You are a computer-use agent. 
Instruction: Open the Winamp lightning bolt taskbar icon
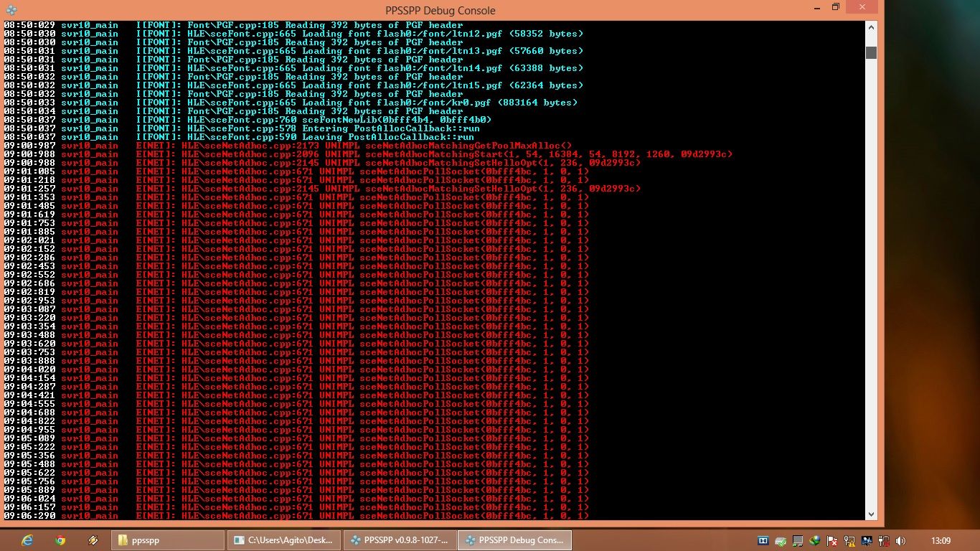(93, 540)
